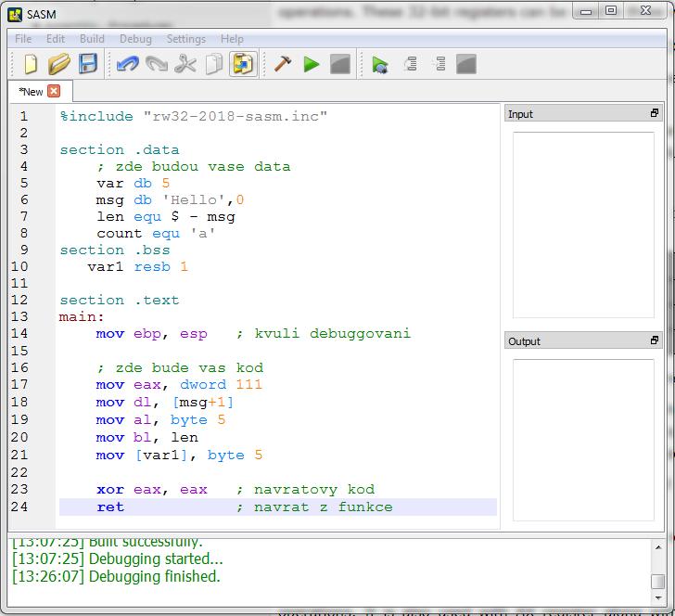Build the program with the hammer icon
This screenshot has height=616, width=675.
click(x=283, y=64)
